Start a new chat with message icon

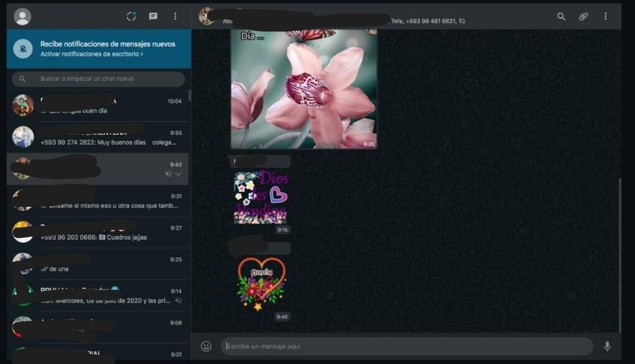153,17
